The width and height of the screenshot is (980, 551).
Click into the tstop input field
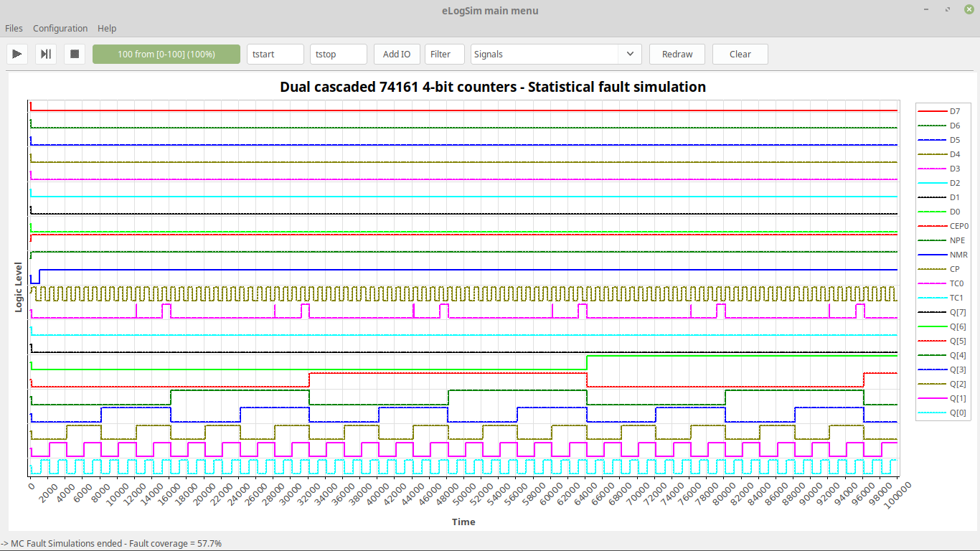339,54
